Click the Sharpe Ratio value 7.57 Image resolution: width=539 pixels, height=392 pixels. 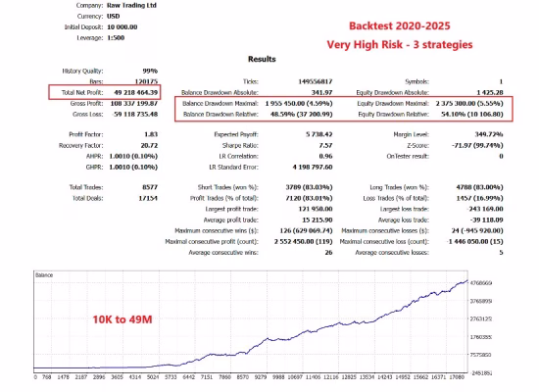tap(325, 145)
